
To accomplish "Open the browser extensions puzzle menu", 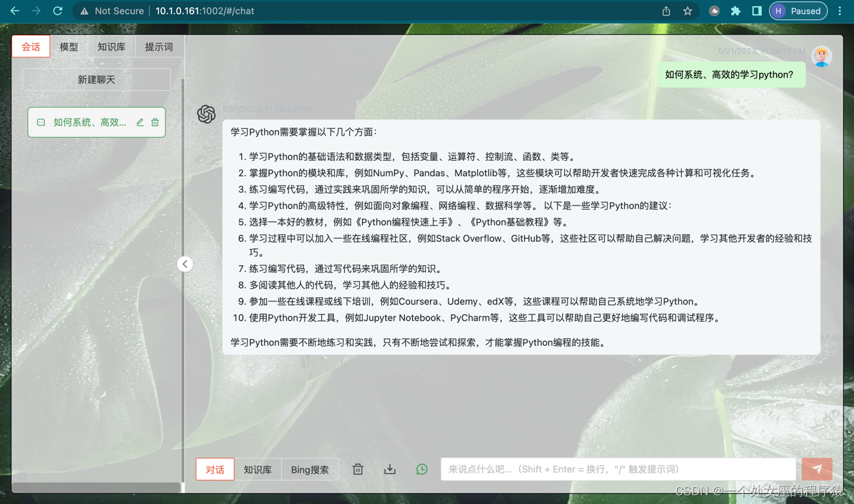I will click(x=734, y=11).
